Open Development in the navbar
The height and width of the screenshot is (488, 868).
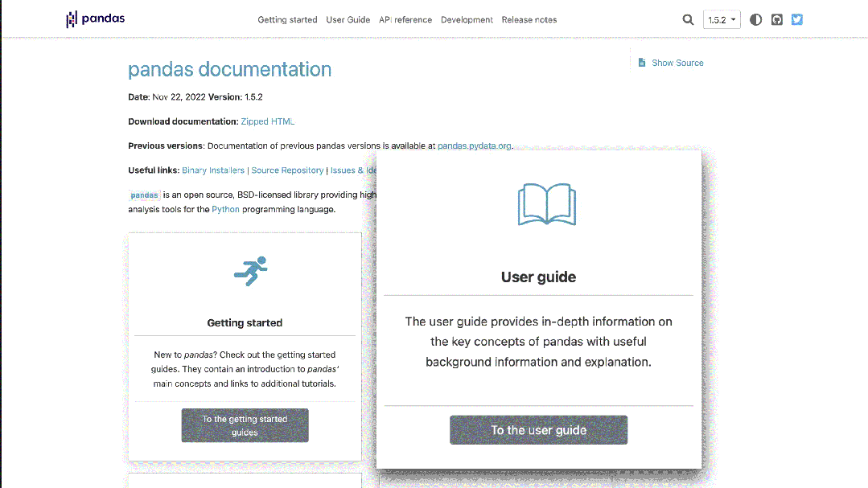coord(467,20)
